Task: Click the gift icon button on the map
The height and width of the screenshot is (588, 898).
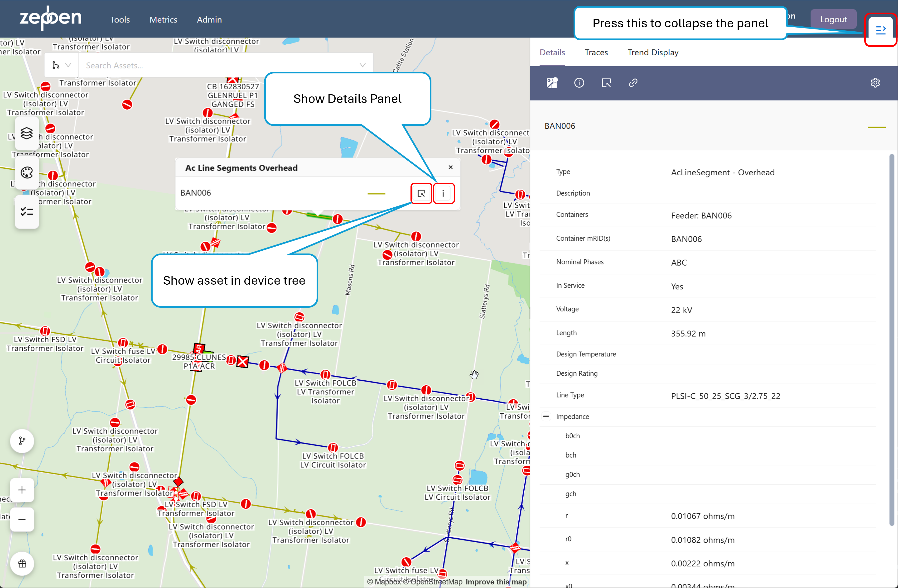Action: 22,564
